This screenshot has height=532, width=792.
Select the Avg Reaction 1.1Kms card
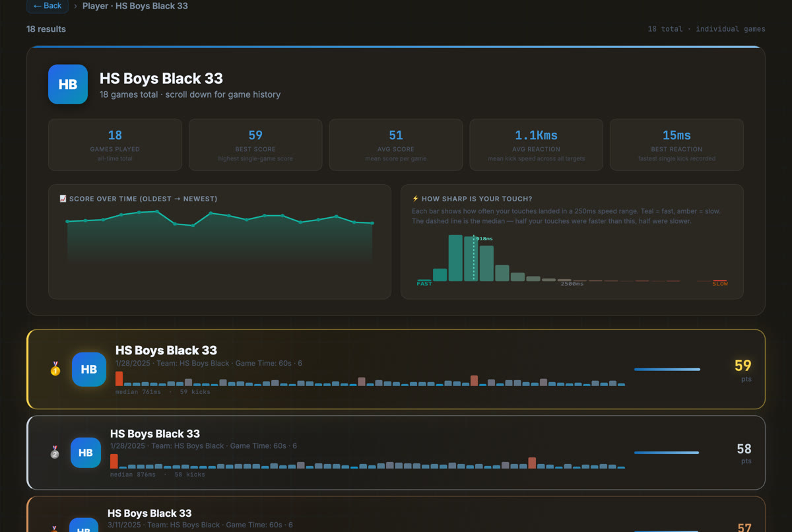click(536, 145)
